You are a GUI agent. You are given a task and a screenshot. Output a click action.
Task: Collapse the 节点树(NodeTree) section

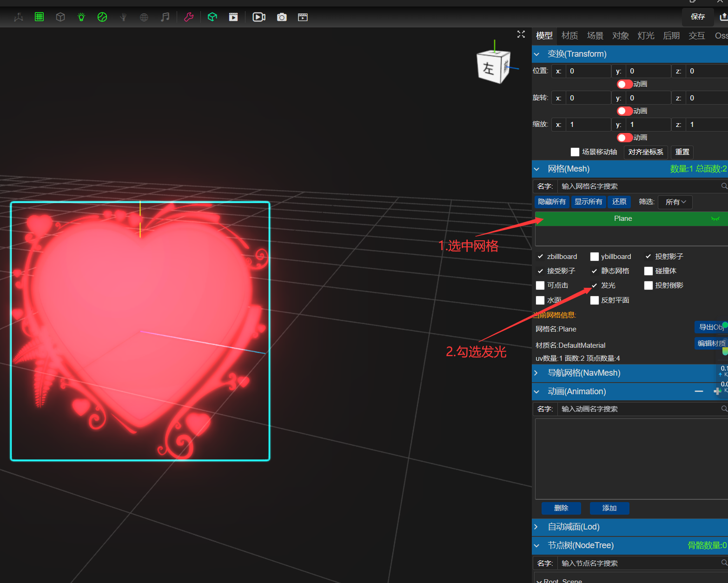tap(630, 545)
